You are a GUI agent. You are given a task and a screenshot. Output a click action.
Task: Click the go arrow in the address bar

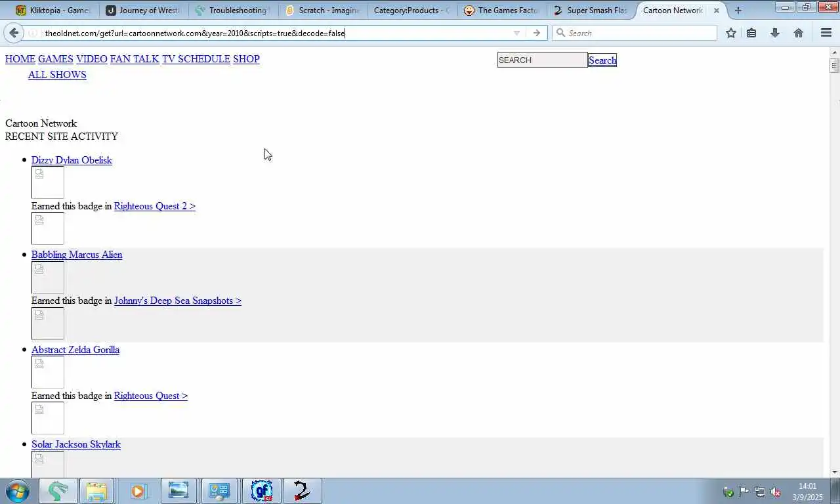click(x=537, y=33)
